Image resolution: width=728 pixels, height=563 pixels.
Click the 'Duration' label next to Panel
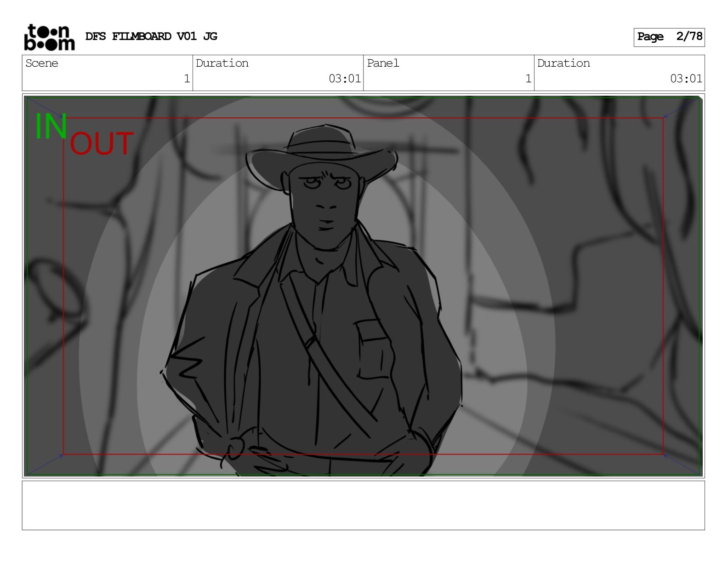pos(563,63)
